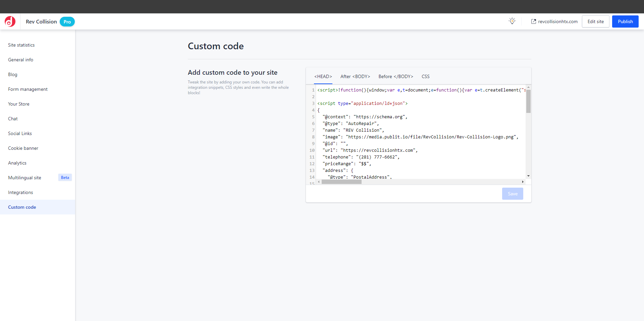Click the lightbulb tips icon
The image size is (644, 321).
pyautogui.click(x=512, y=21)
